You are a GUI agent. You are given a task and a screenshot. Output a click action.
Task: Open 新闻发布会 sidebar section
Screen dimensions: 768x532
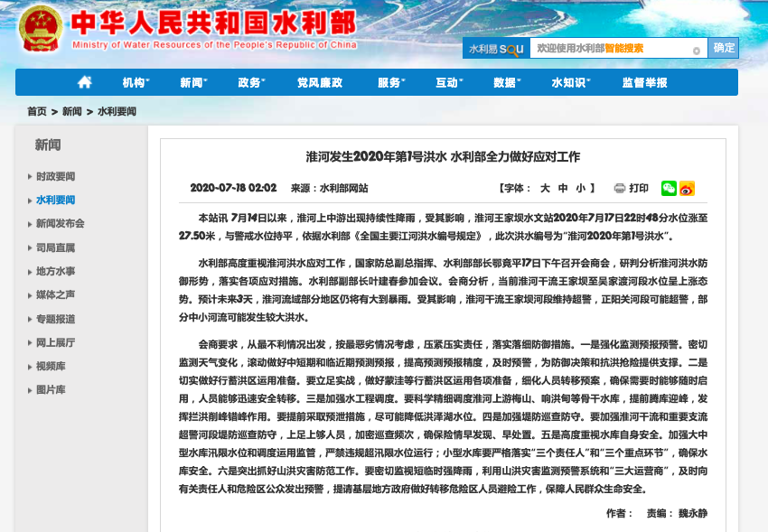click(x=60, y=224)
